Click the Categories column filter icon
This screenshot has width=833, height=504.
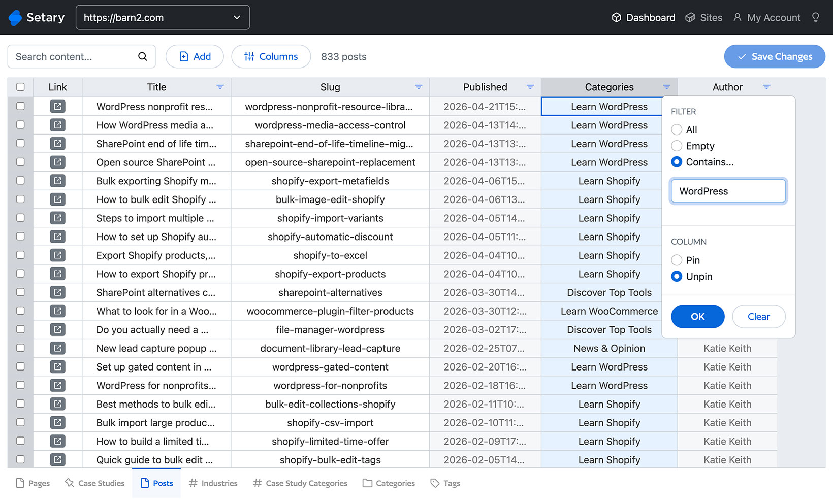coord(666,87)
